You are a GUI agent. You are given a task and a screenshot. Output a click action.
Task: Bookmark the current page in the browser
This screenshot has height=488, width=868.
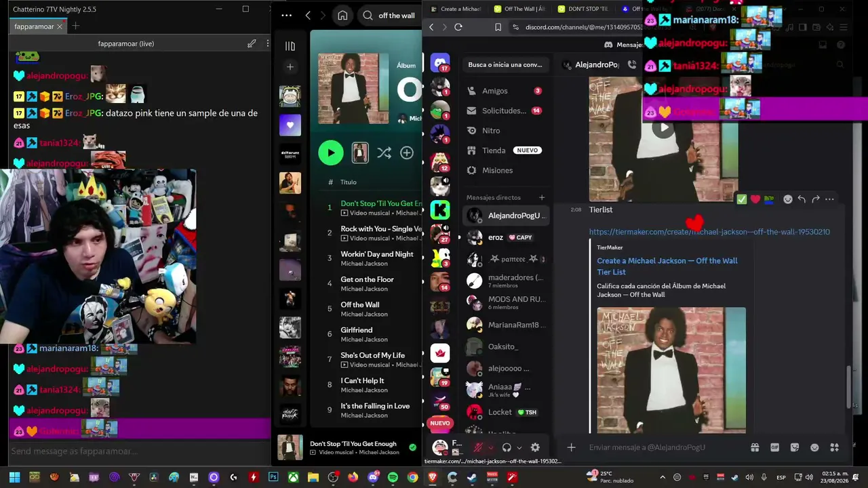click(x=498, y=27)
